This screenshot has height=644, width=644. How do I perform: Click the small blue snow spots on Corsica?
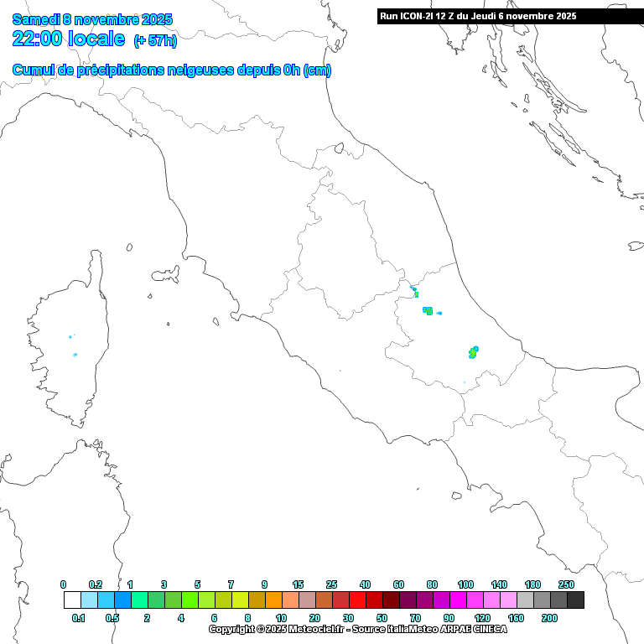[x=73, y=345]
